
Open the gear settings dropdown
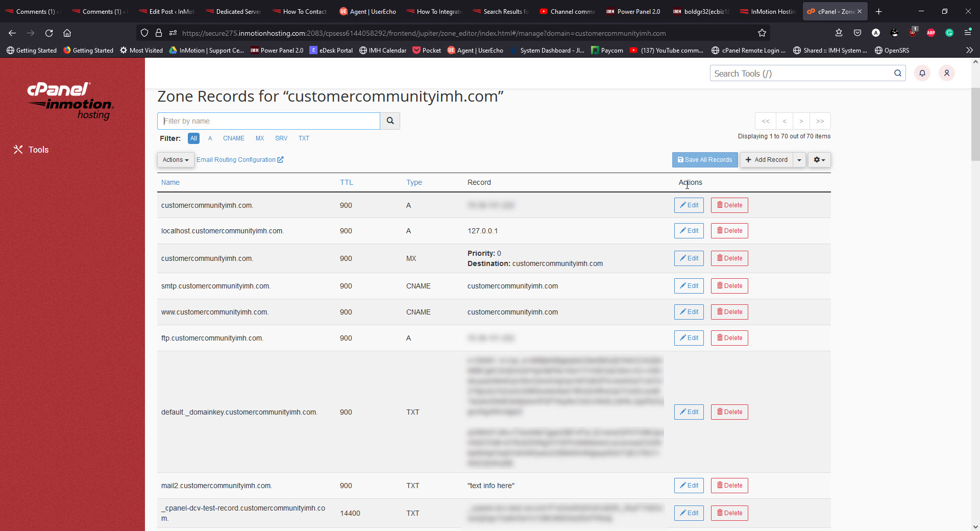pos(819,160)
